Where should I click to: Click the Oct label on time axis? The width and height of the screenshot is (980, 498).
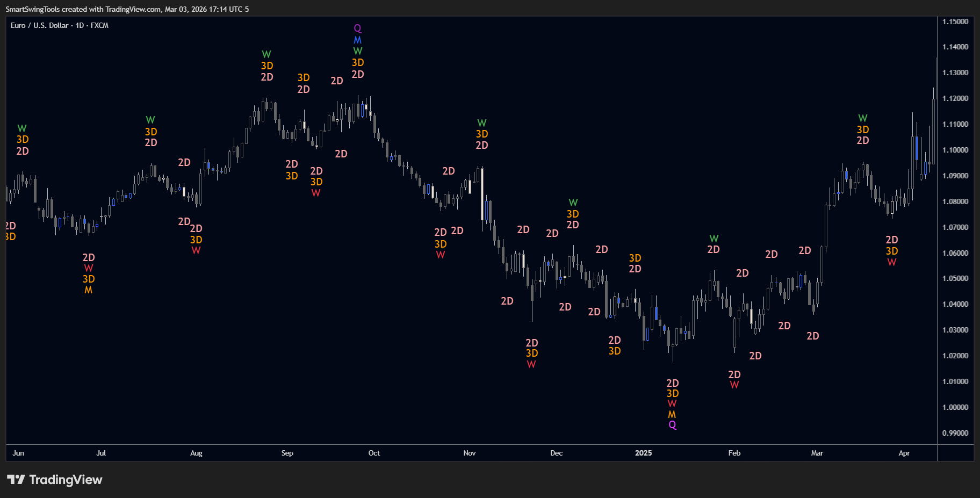point(374,453)
